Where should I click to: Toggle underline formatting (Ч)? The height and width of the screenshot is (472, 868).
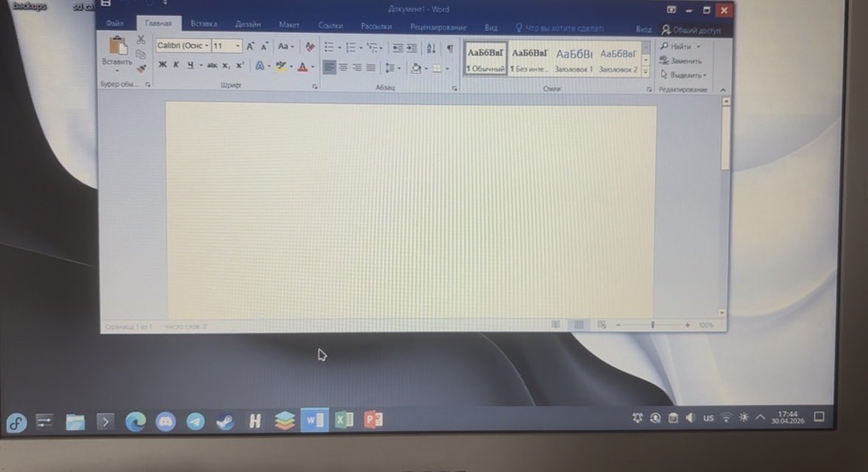click(191, 66)
